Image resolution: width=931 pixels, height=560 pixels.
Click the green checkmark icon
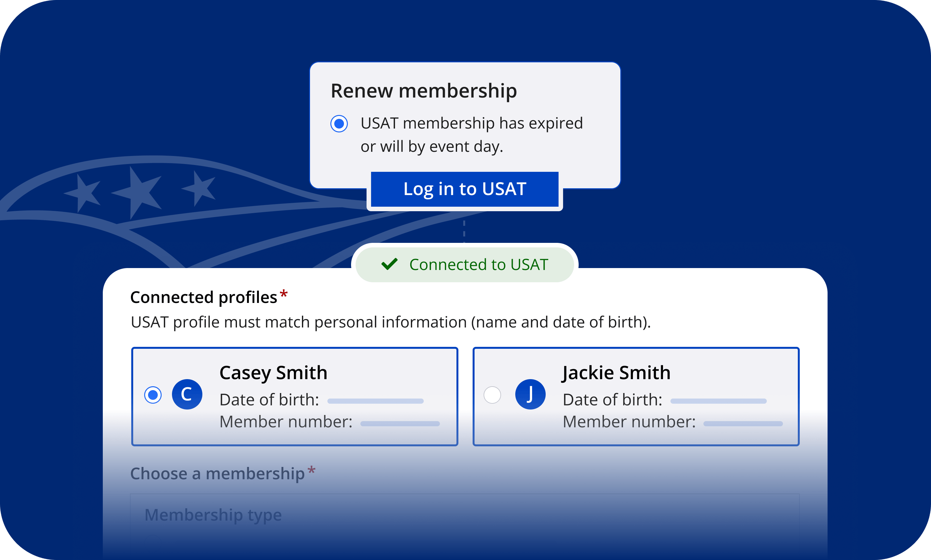pyautogui.click(x=389, y=264)
